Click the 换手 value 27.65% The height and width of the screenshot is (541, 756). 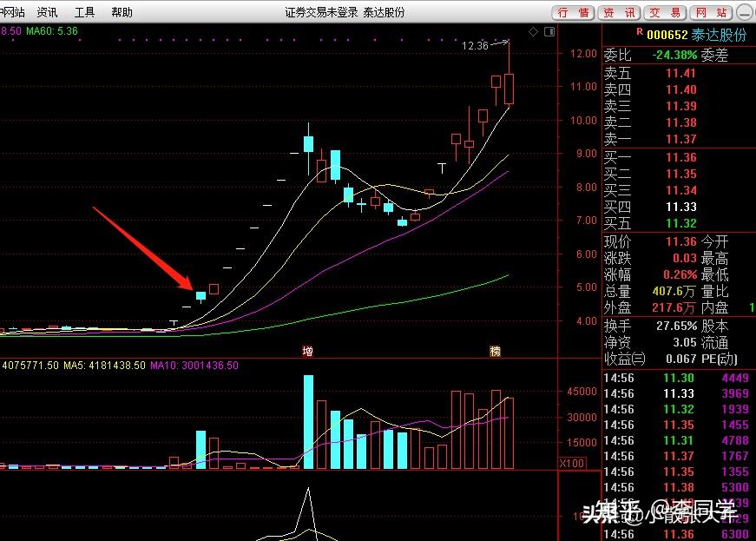[676, 326]
